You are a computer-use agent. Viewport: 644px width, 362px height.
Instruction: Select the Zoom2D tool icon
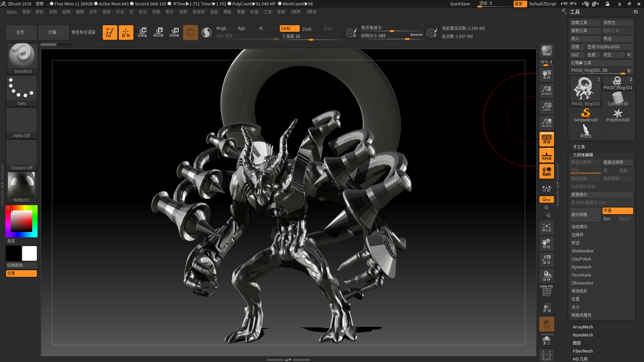pos(546,90)
